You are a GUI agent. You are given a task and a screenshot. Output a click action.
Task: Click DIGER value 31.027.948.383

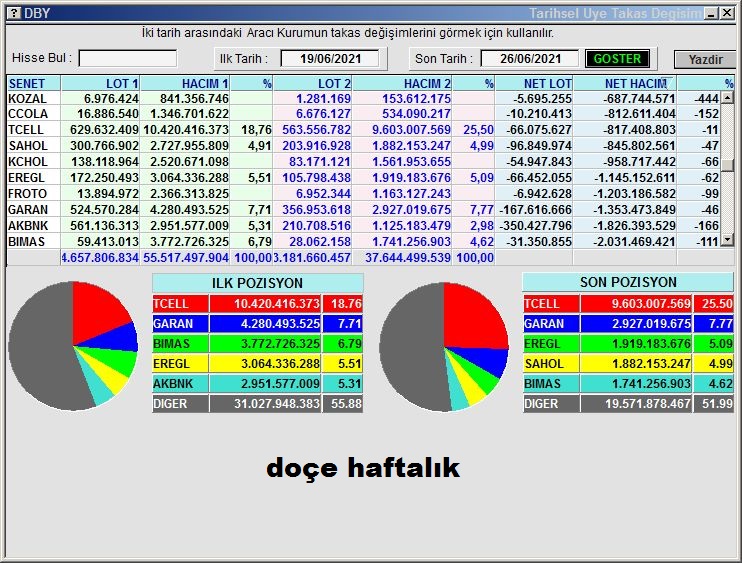point(277,404)
